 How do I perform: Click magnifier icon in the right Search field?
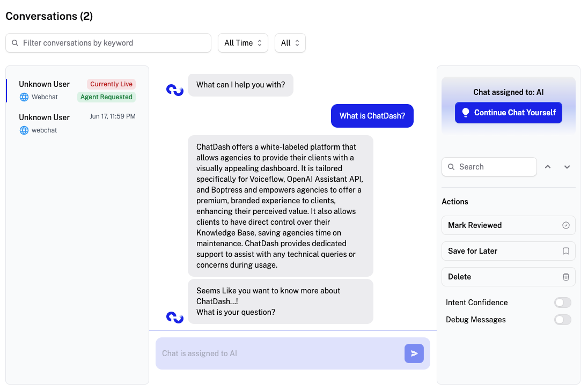coord(451,167)
